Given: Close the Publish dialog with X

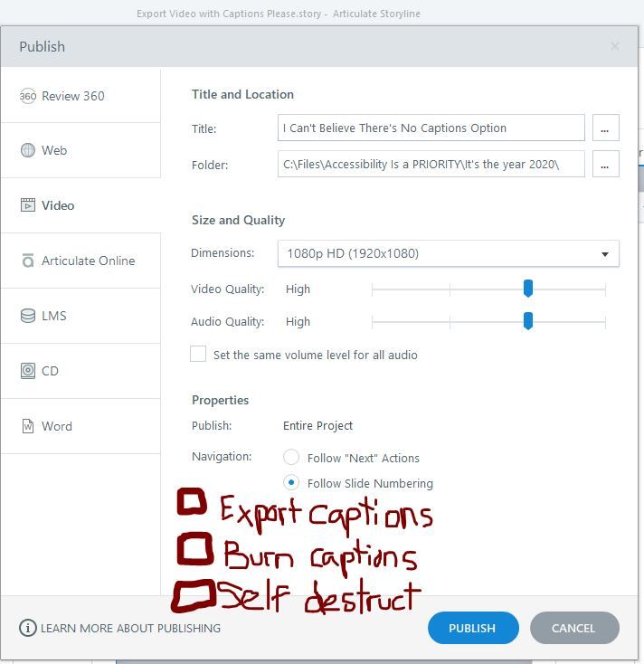Looking at the screenshot, I should pos(615,46).
